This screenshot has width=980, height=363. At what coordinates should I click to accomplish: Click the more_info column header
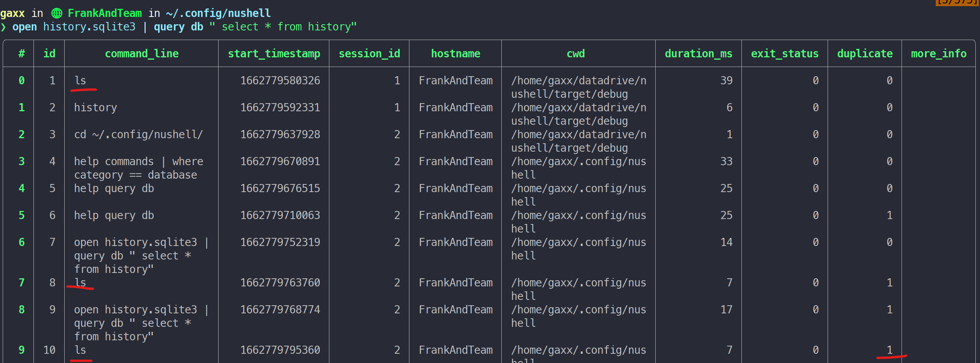click(x=939, y=54)
